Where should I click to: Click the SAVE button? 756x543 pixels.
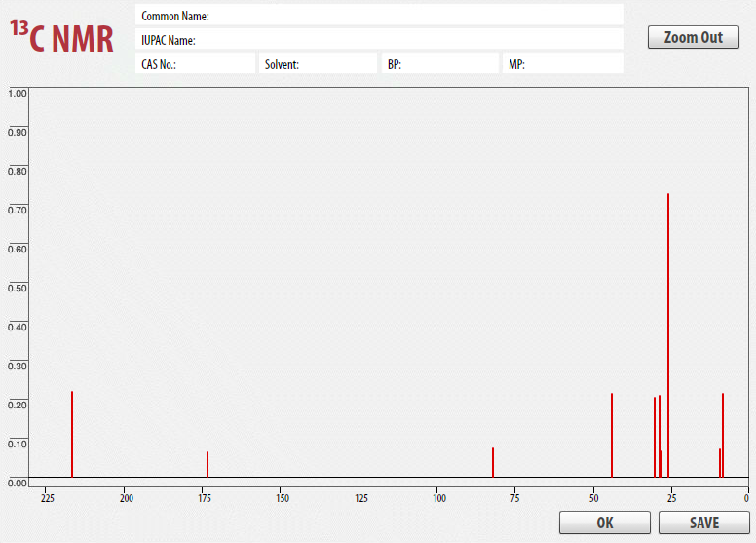pyautogui.click(x=704, y=523)
